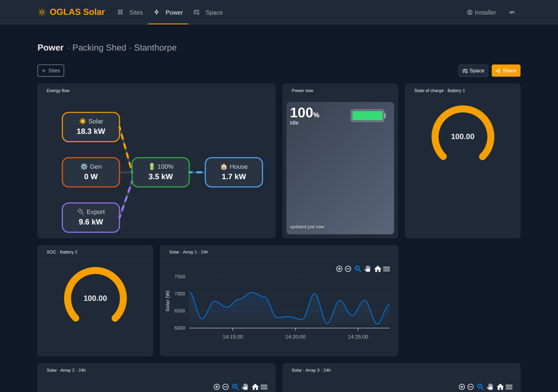Toggle selection zoom magnifier on Array 3 chart
Image resolution: width=558 pixels, height=392 pixels.
click(481, 387)
